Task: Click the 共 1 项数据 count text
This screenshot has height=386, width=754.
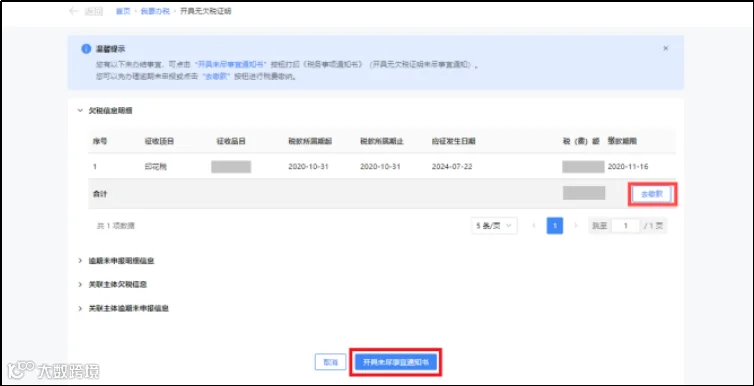Action: (x=116, y=225)
